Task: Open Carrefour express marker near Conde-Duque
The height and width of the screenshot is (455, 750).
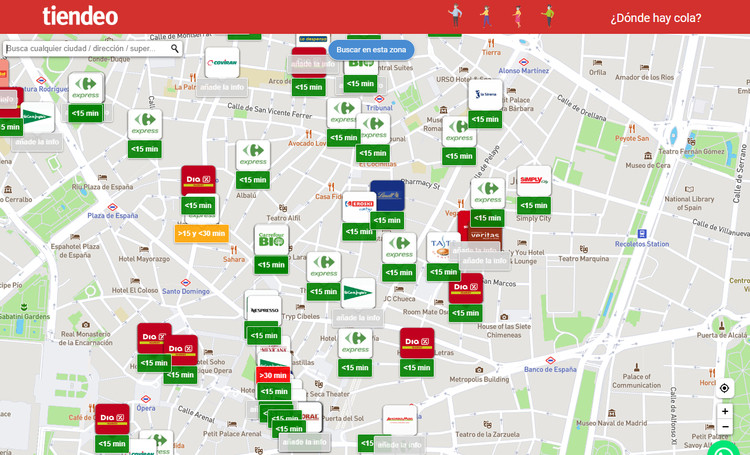Action: [86, 88]
